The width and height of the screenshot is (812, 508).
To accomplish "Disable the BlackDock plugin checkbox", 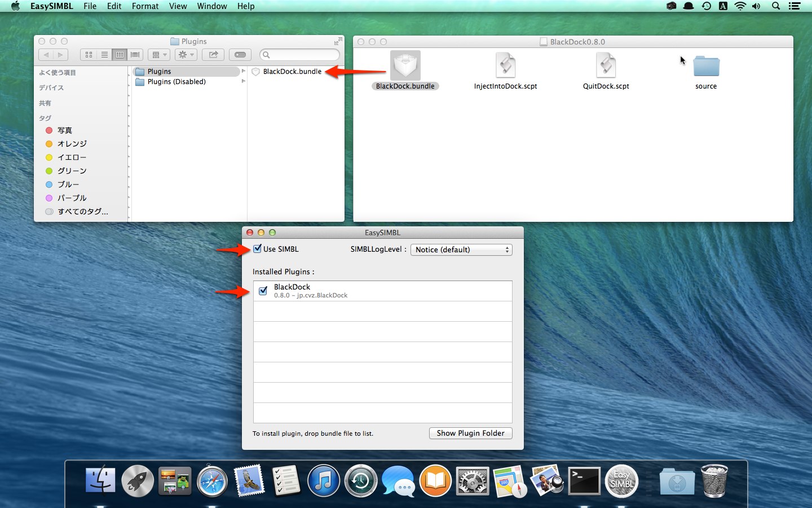I will point(263,291).
